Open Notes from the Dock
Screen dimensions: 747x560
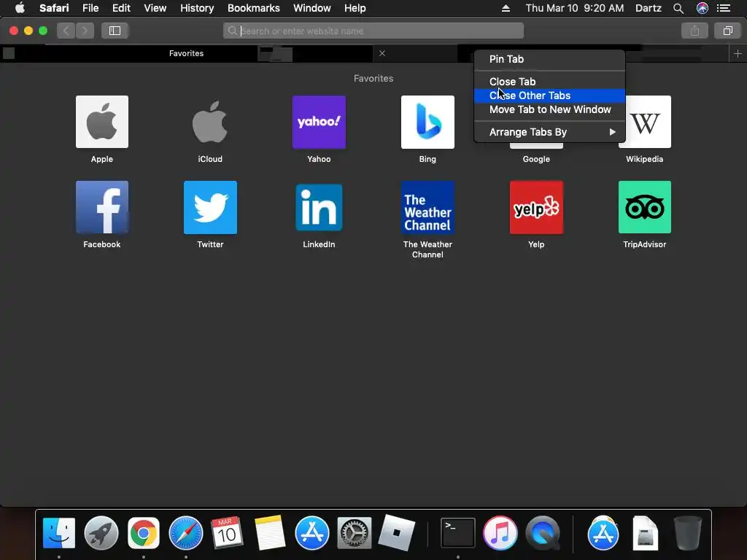click(270, 533)
